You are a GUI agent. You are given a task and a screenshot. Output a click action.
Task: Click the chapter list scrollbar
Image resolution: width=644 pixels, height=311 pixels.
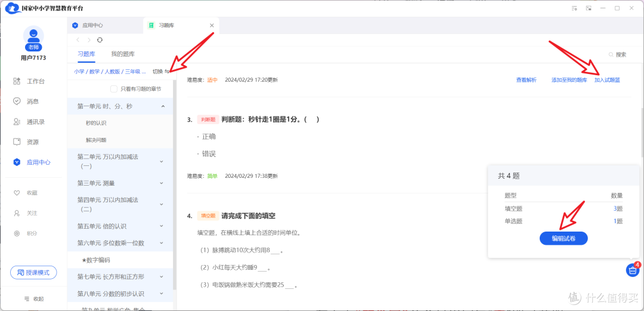pyautogui.click(x=175, y=185)
